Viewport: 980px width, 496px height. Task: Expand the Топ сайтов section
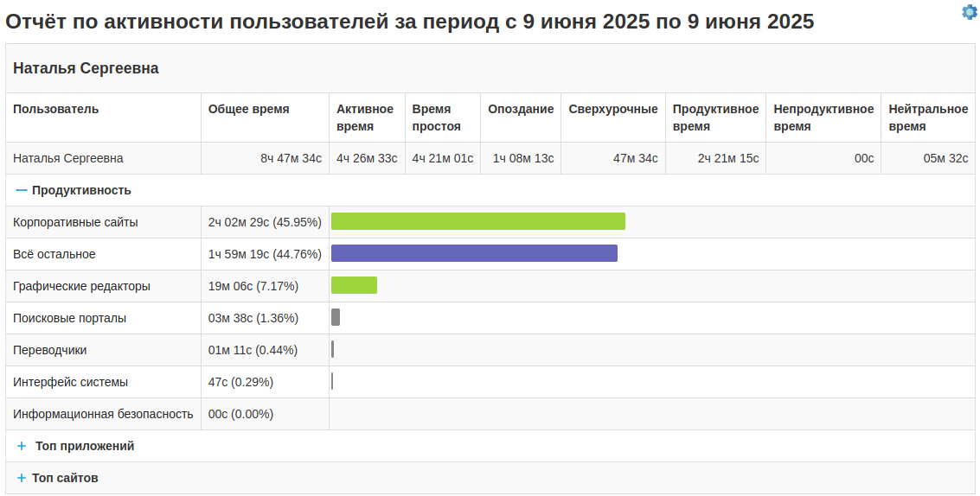coord(22,478)
